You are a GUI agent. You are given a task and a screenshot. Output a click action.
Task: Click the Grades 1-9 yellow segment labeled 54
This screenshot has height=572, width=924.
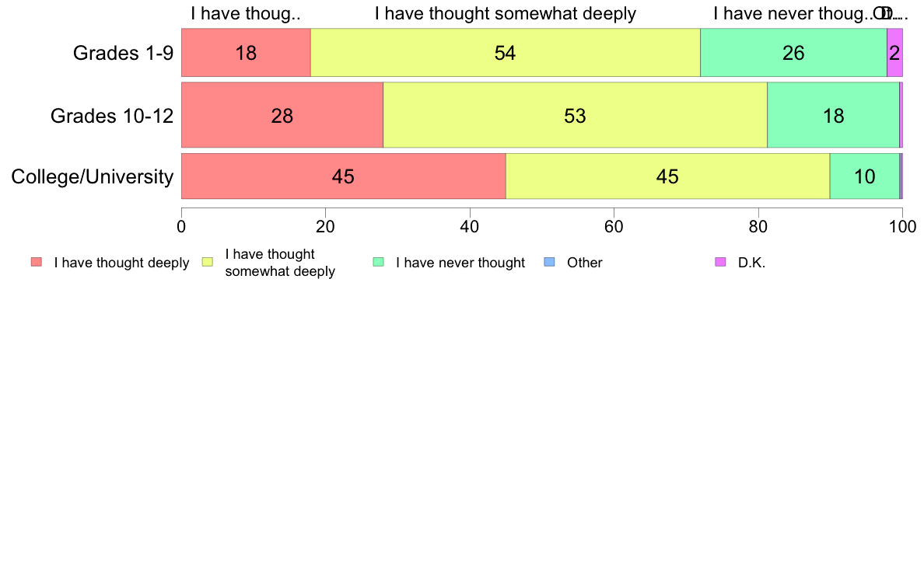(505, 52)
